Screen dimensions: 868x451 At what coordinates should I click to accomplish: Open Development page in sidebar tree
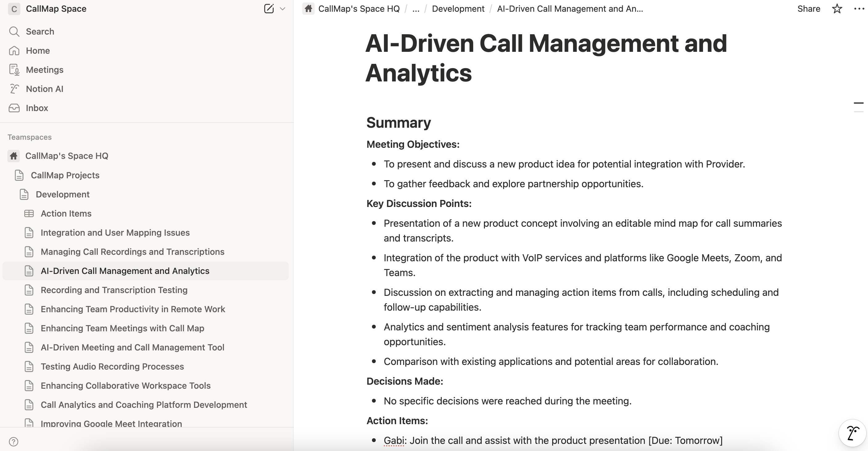[63, 194]
